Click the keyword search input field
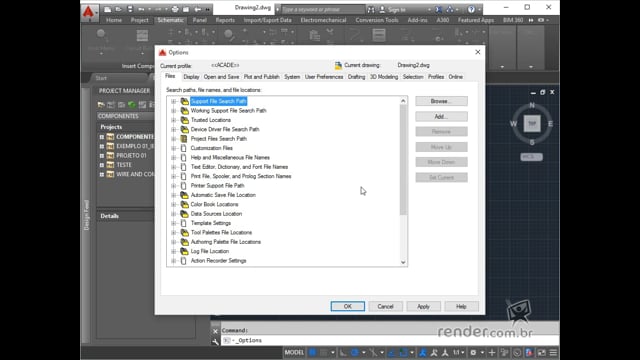 322,9
